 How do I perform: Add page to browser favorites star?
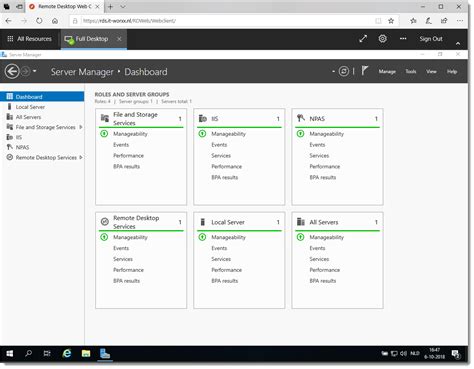(391, 21)
